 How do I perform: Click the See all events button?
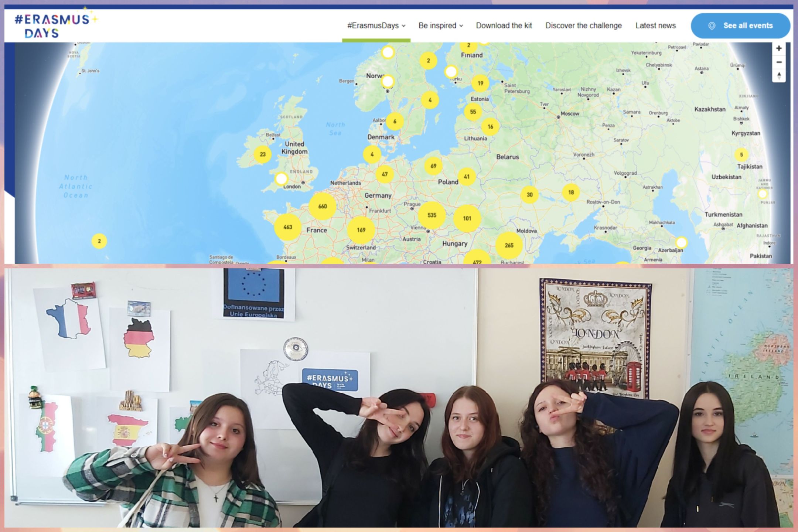tap(740, 25)
